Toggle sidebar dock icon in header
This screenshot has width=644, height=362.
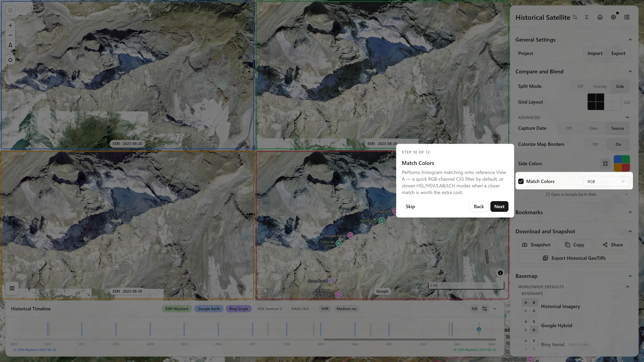(627, 17)
